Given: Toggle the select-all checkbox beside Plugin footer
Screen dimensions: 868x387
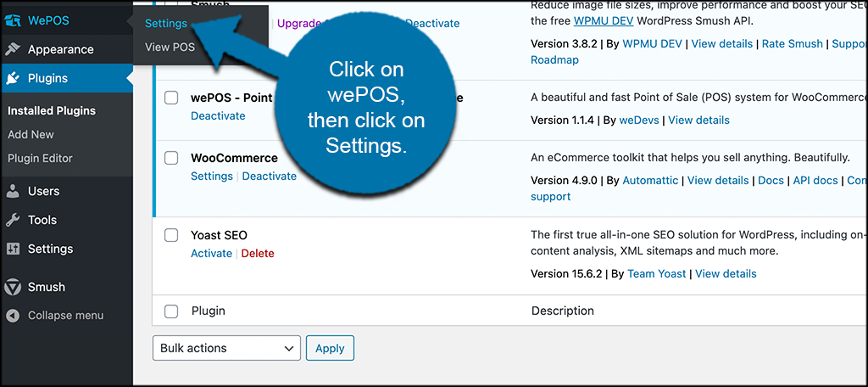Looking at the screenshot, I should (x=171, y=311).
